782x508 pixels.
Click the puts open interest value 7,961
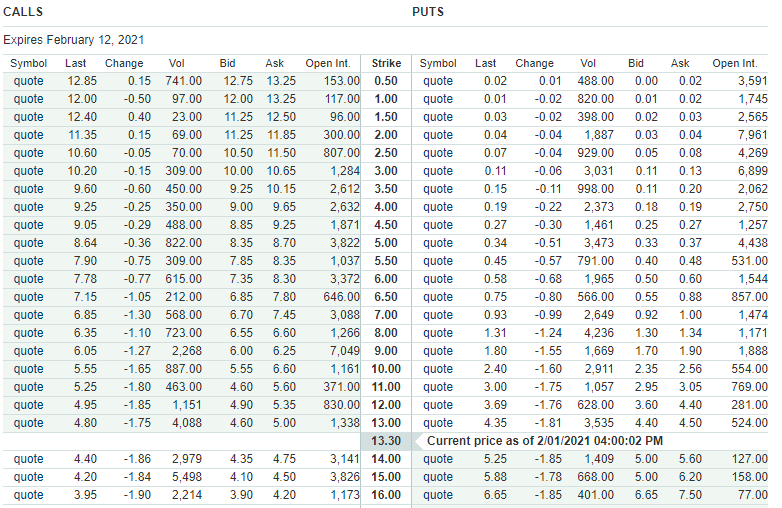click(x=753, y=135)
